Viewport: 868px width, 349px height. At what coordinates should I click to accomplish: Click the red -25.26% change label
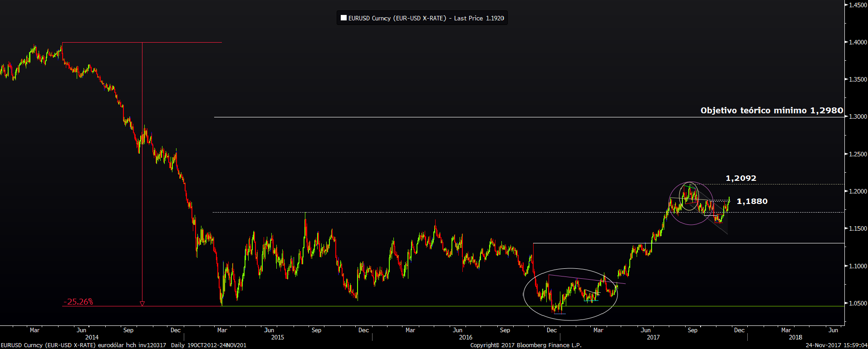coord(78,302)
